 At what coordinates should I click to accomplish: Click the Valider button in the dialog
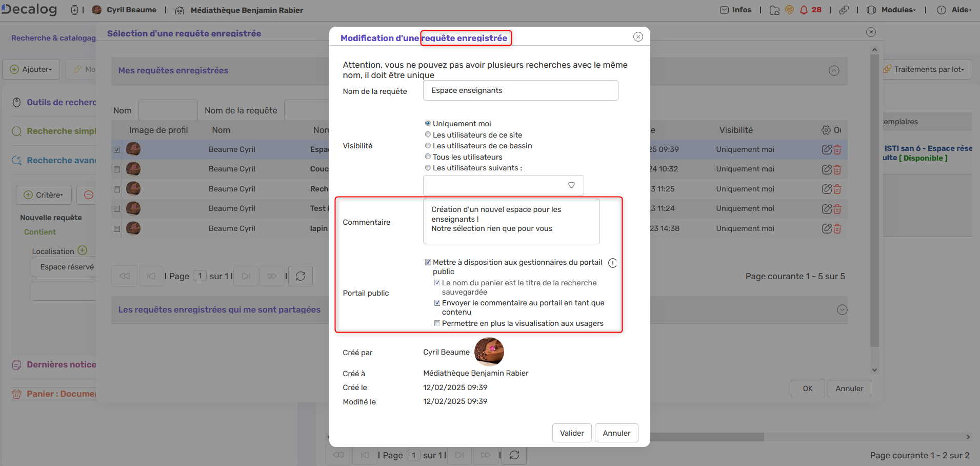pos(571,433)
